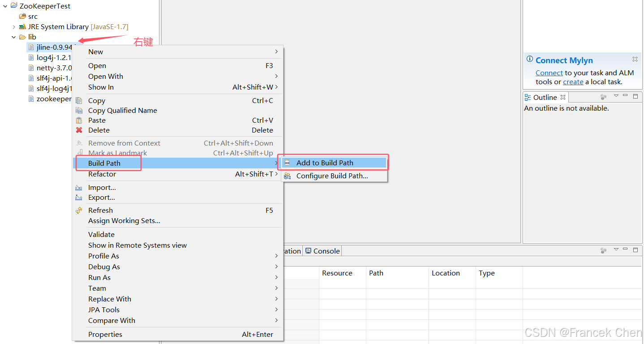The width and height of the screenshot is (644, 344).
Task: Click the Location column header
Action: pos(446,273)
